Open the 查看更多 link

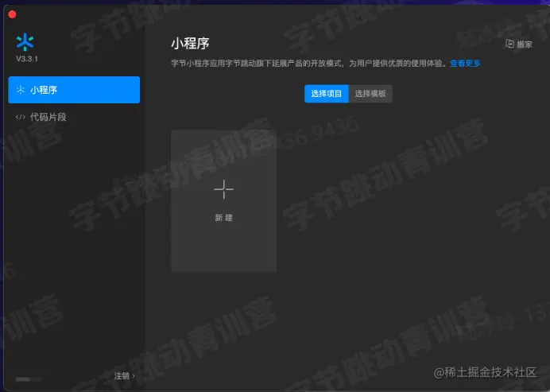click(465, 64)
